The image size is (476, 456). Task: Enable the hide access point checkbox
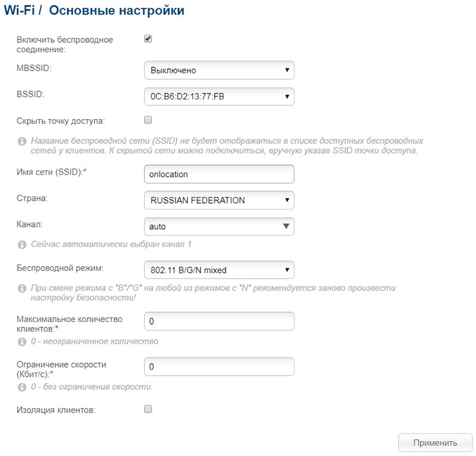[x=148, y=120]
